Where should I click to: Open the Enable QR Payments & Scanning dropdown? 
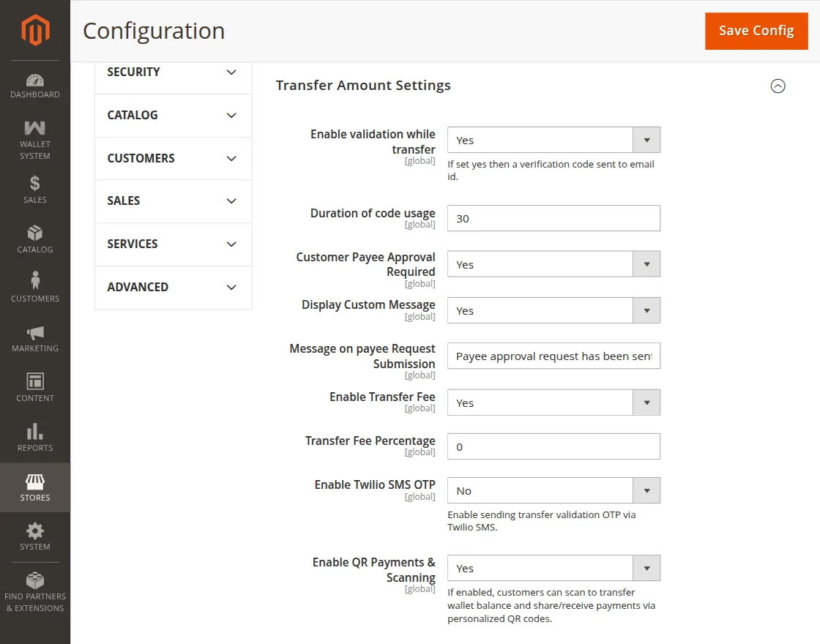tap(553, 568)
